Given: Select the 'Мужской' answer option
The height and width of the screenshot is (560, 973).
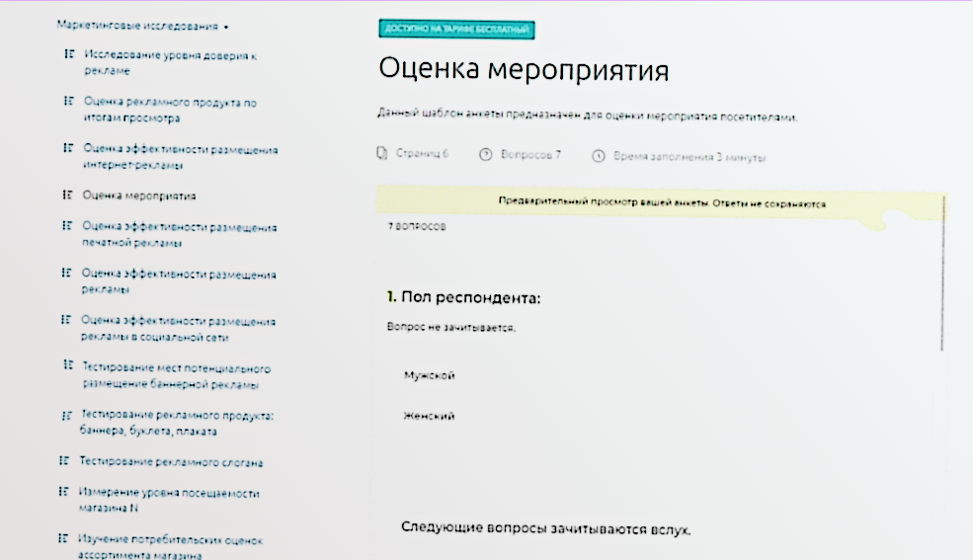Looking at the screenshot, I should click(430, 376).
